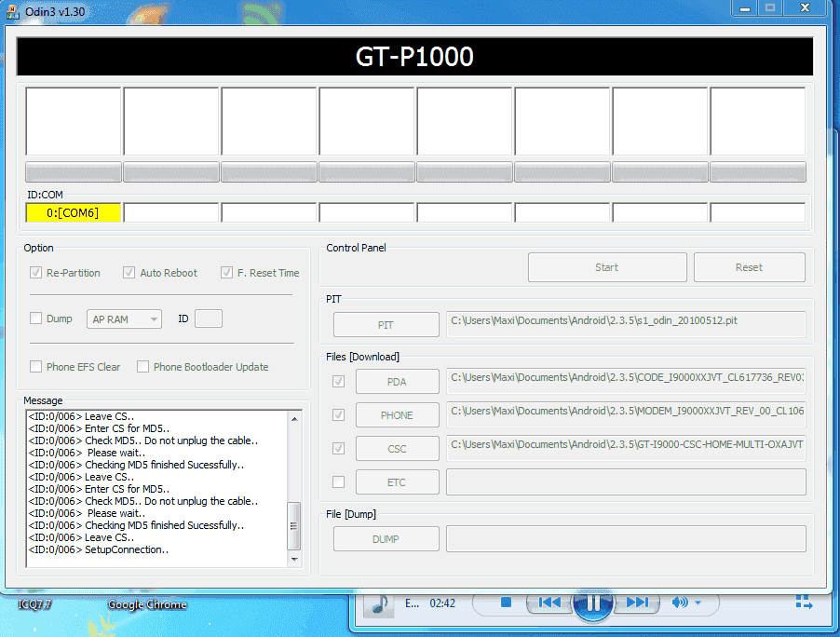Click the Message log scroll down arrow
Image resolution: width=840 pixels, height=637 pixels.
[x=294, y=560]
